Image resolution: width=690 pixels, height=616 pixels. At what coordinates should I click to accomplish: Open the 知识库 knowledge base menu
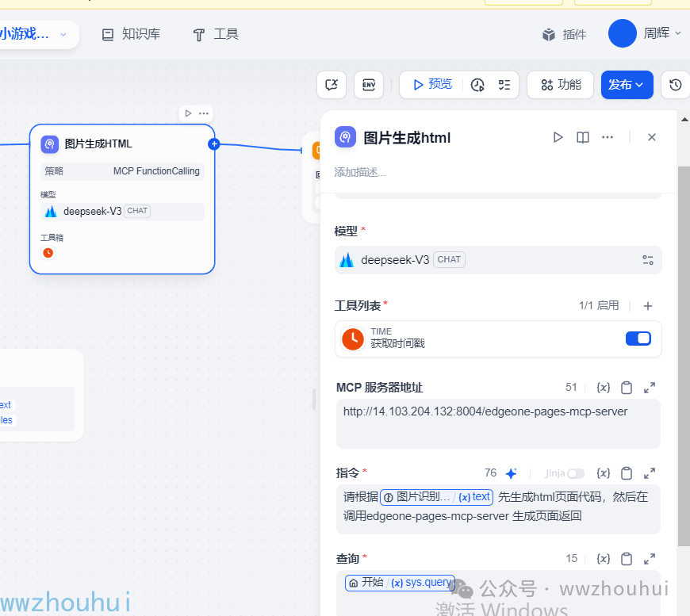coord(131,34)
